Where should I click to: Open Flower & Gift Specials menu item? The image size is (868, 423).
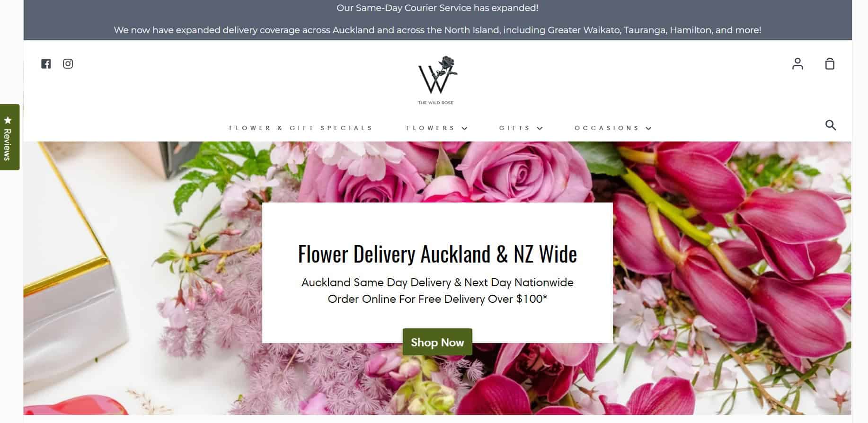(x=301, y=128)
